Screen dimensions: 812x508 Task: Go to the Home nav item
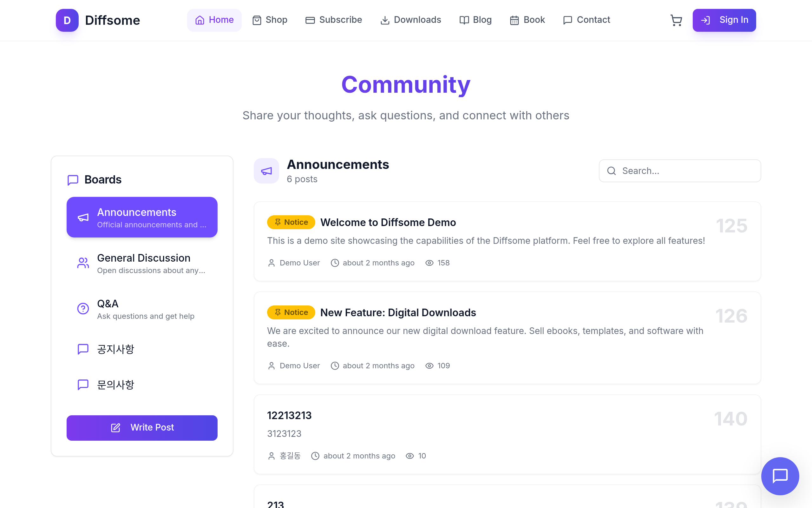pos(214,20)
